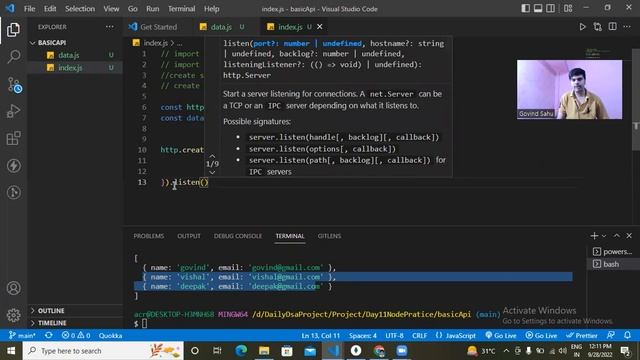Switch to the GITLENS panel tab
This screenshot has height=360, width=640.
coord(329,236)
